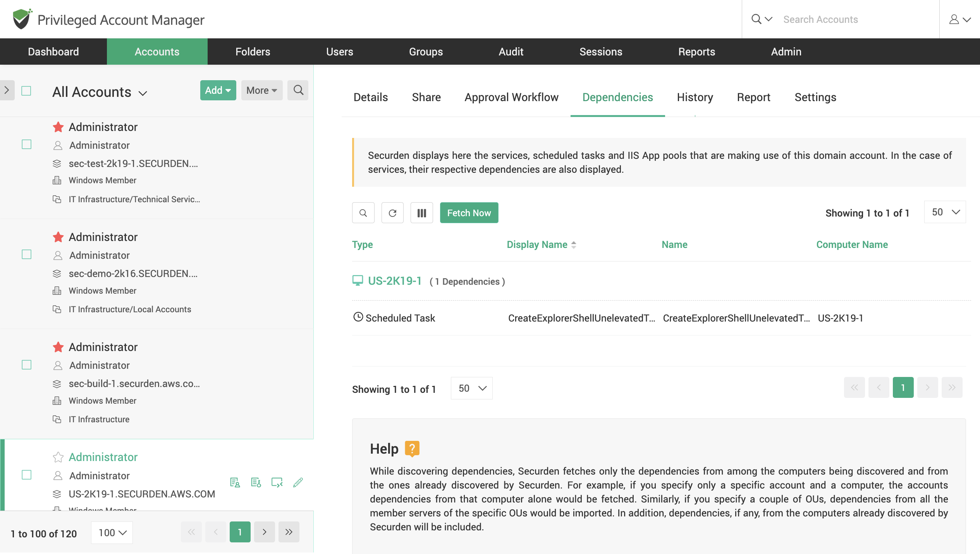Screen dimensions: 980x554
Task: Open the Sessions menu
Action: (x=601, y=52)
